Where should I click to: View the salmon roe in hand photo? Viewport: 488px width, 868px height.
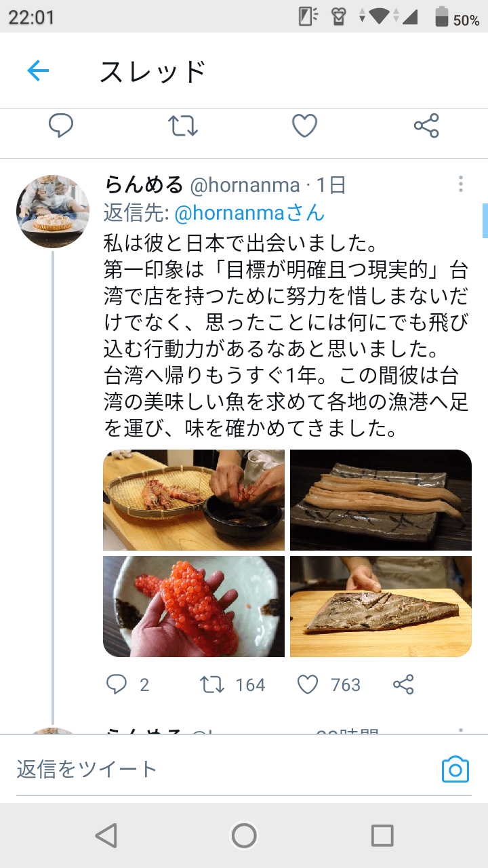tap(194, 606)
